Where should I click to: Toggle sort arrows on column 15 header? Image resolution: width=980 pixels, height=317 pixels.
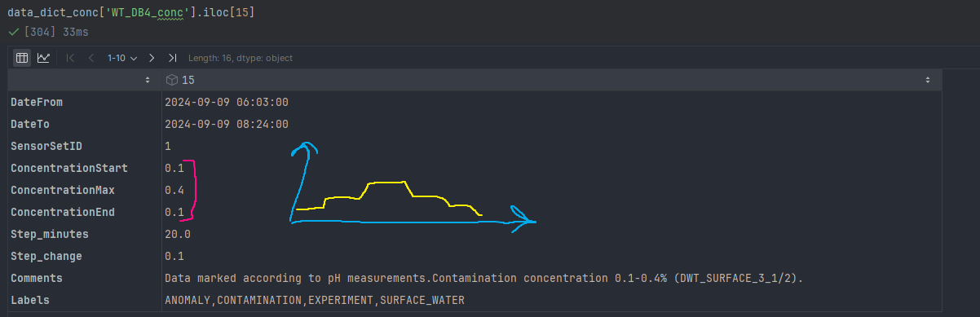tap(928, 80)
